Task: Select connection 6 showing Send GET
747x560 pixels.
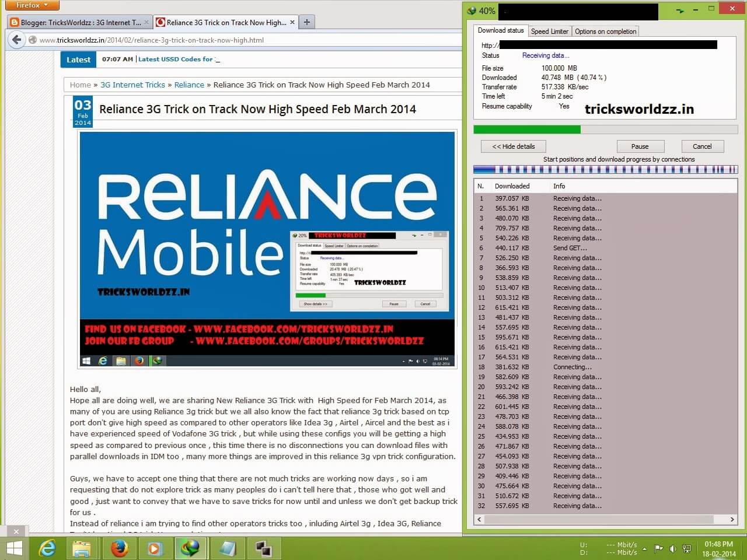Action: pyautogui.click(x=605, y=248)
